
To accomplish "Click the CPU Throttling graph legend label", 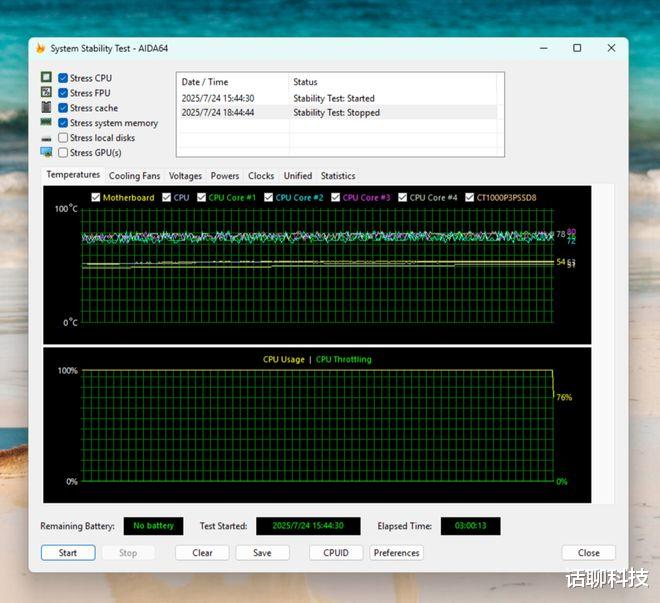I will click(x=343, y=360).
